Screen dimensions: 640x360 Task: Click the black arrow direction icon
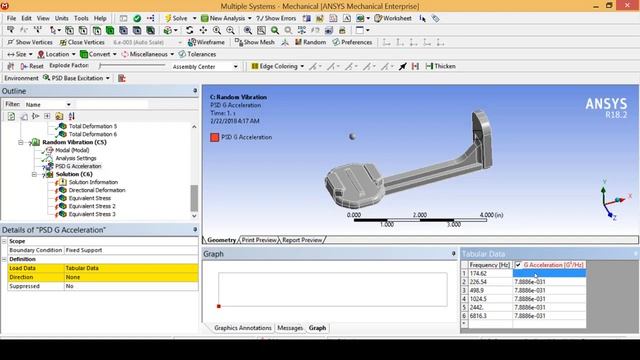click(x=402, y=66)
